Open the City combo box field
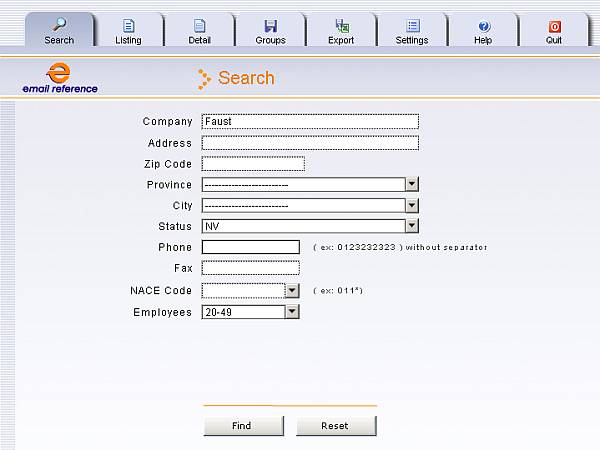This screenshot has width=600, height=450. 310,205
